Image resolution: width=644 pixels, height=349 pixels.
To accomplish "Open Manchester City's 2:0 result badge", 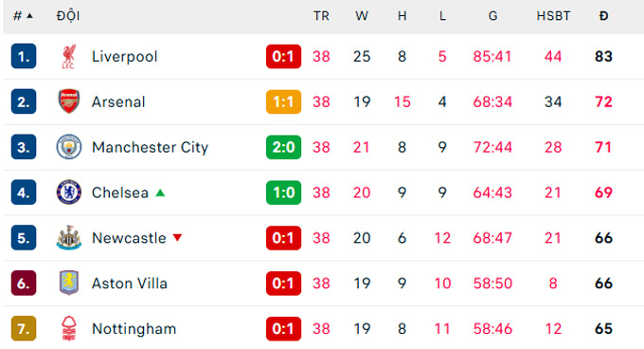I will [283, 147].
